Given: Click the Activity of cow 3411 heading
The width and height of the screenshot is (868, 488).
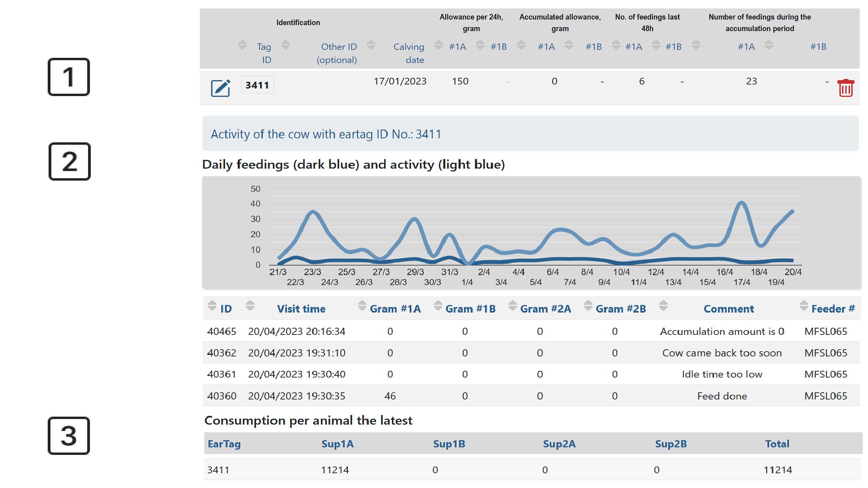Looking at the screenshot, I should [326, 134].
